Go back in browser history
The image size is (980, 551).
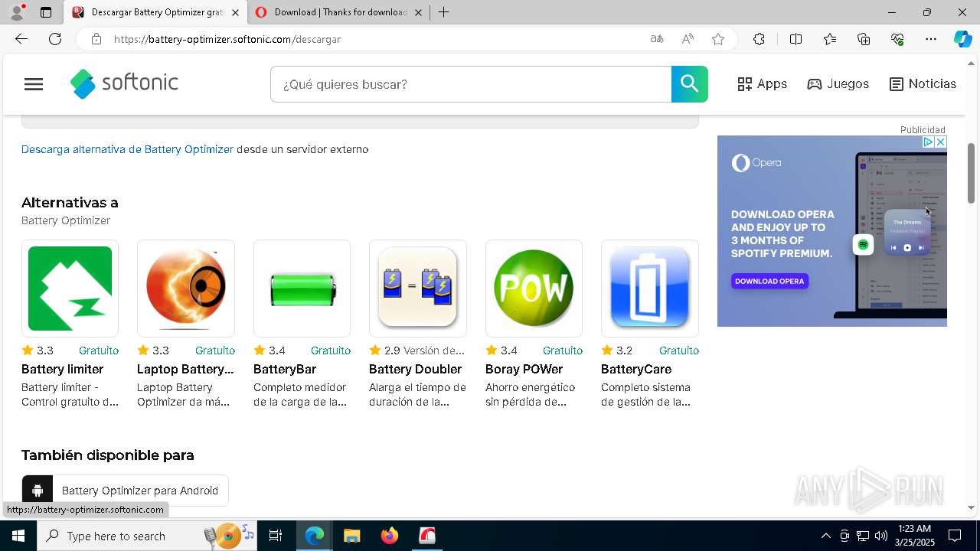[x=21, y=39]
